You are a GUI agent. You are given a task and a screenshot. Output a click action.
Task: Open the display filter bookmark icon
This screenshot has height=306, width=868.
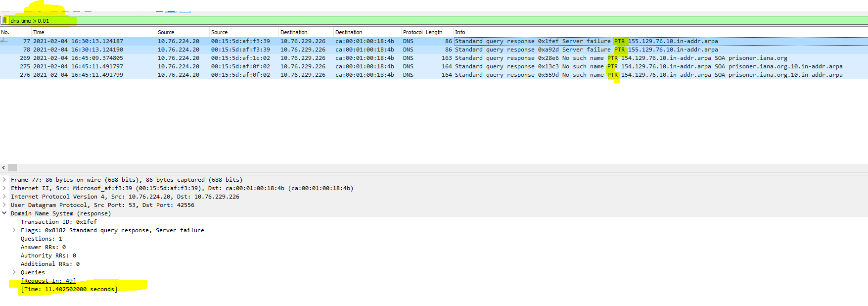[4, 21]
